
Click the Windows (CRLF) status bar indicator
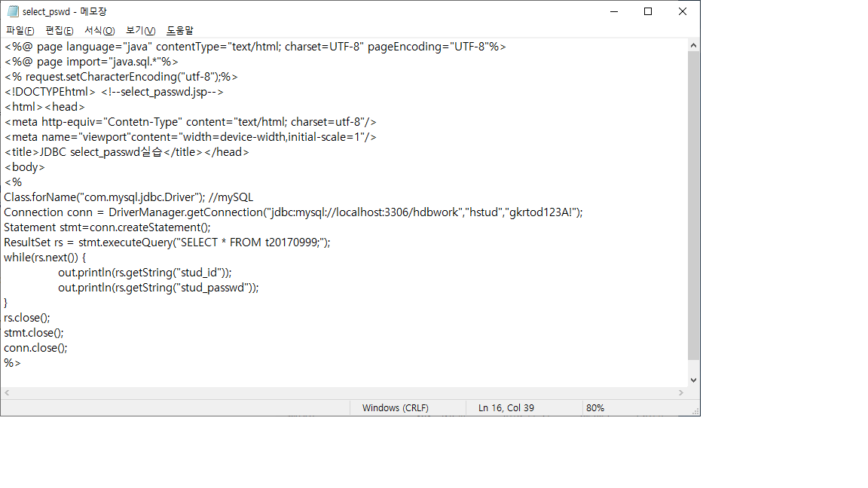tap(395, 407)
